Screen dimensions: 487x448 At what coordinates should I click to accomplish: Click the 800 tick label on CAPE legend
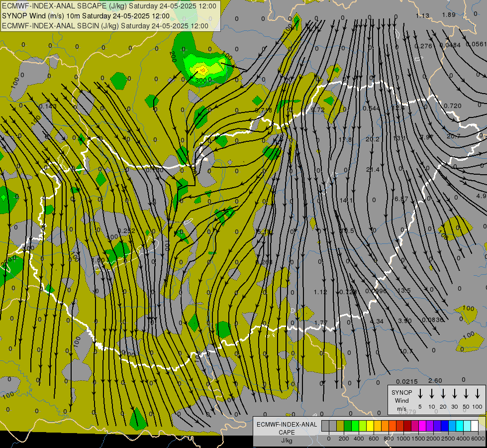tap(389, 439)
